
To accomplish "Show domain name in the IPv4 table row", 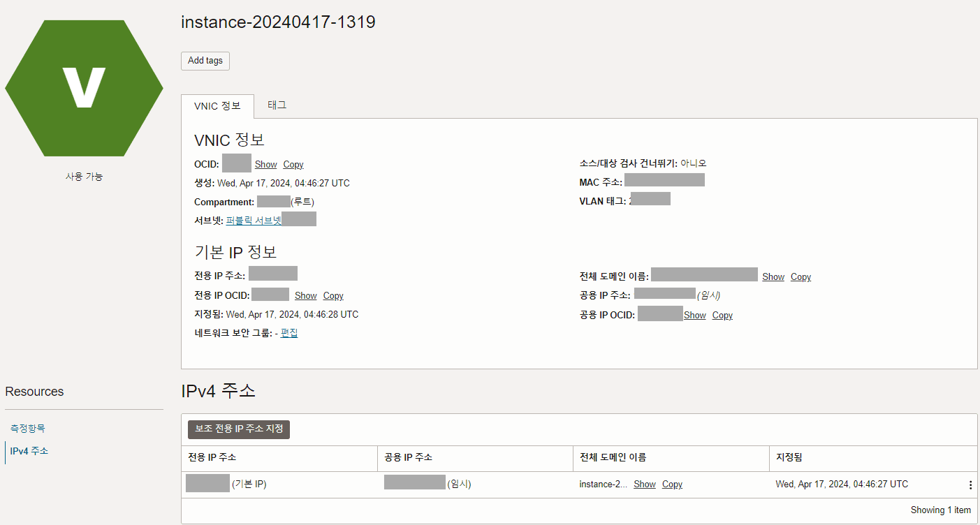I will pos(645,485).
